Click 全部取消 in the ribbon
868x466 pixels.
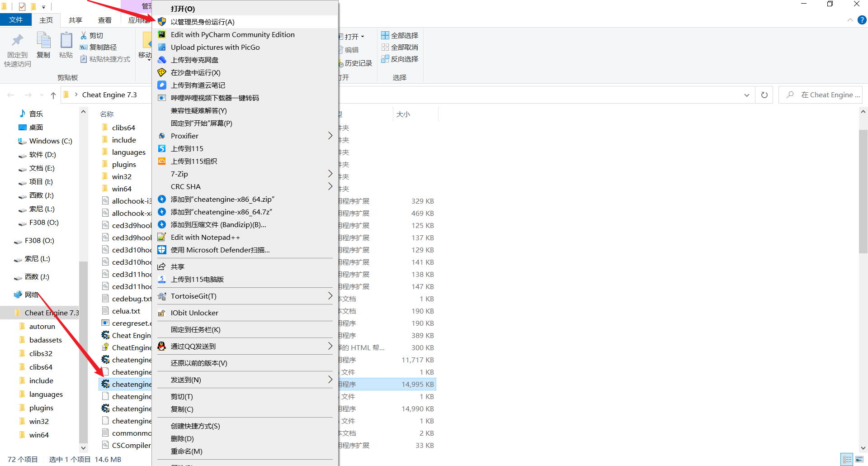pyautogui.click(x=400, y=47)
